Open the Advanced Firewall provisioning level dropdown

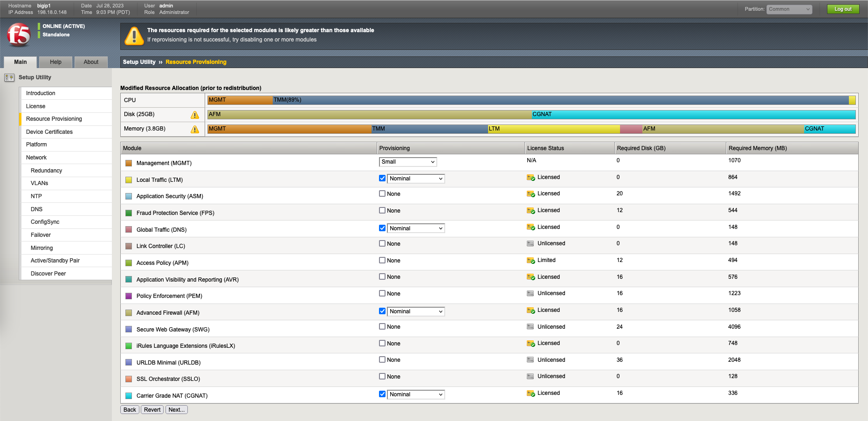pos(416,311)
